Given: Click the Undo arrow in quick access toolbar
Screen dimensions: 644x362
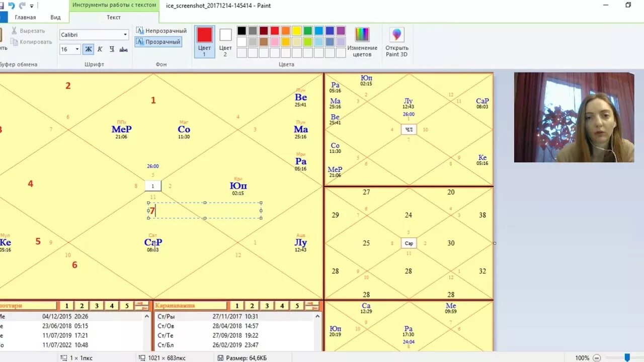Looking at the screenshot, I should (11, 6).
